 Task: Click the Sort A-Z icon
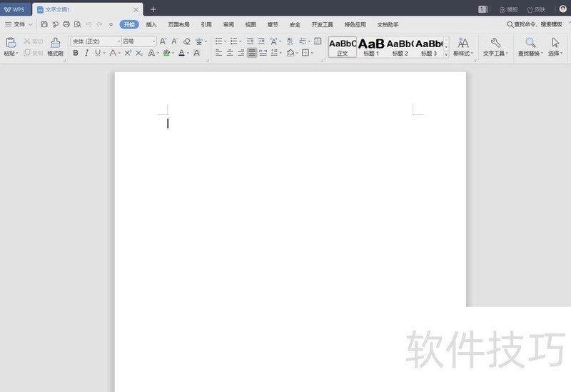click(290, 41)
